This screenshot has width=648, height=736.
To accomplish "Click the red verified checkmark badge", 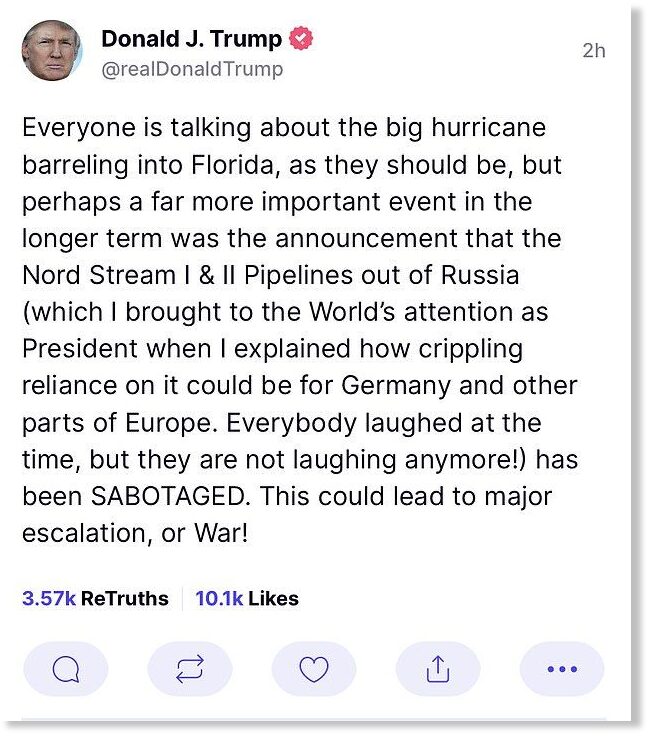I will click(301, 38).
